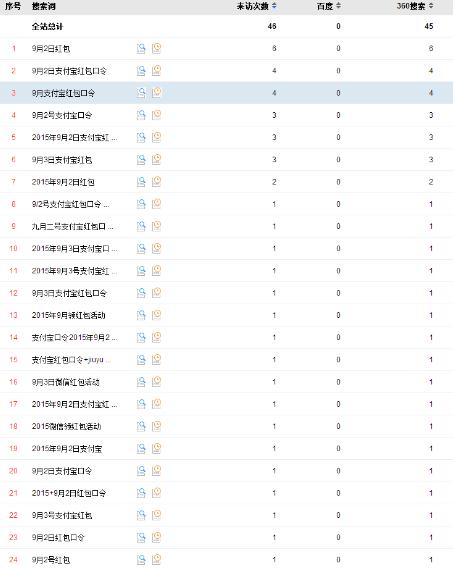453x569 pixels.
Task: Click the orange clock icon for 2015年9月2日红包
Action: pos(156,181)
